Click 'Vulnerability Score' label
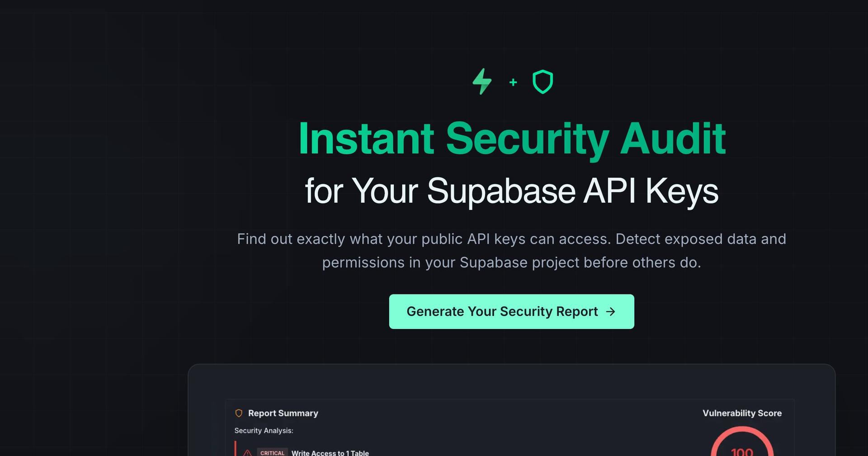 click(x=742, y=413)
